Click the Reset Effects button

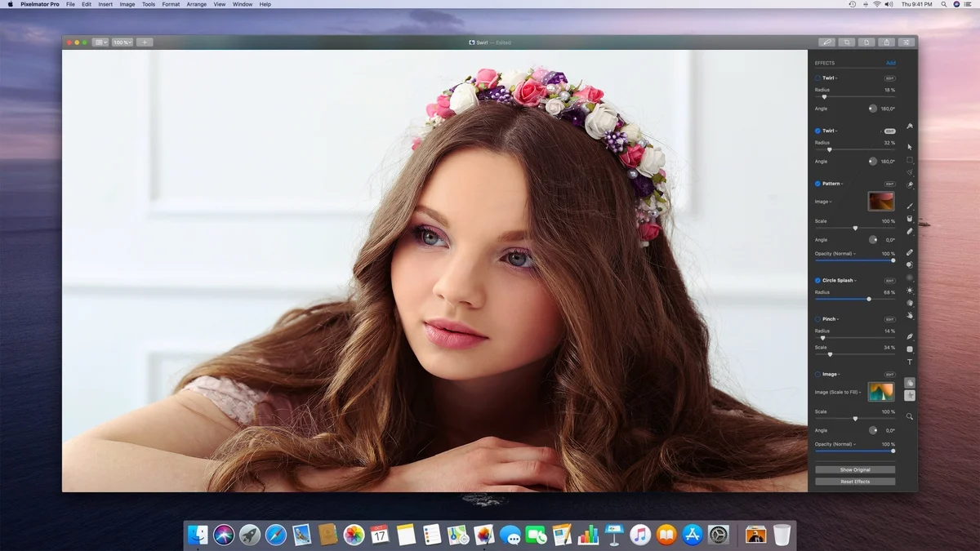click(855, 482)
